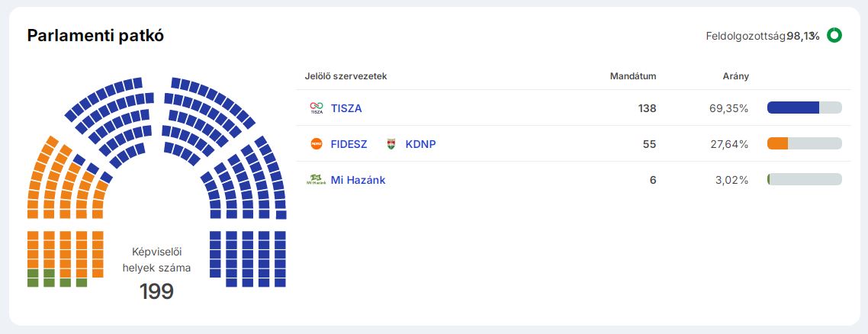The image size is (868, 334).
Task: Click the Mi Hazánk party logo
Action: point(315,180)
